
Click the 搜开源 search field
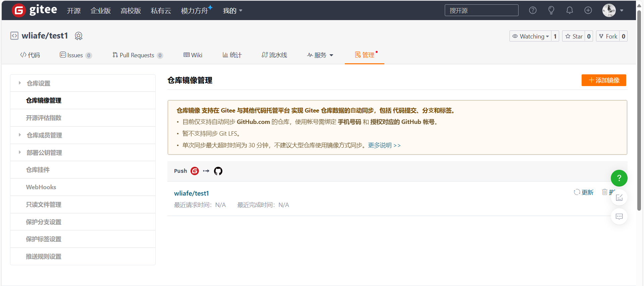tap(481, 10)
